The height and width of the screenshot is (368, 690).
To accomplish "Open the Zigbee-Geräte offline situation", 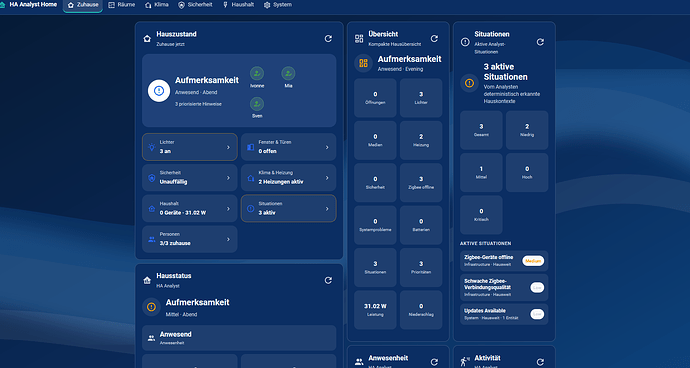I will (504, 261).
